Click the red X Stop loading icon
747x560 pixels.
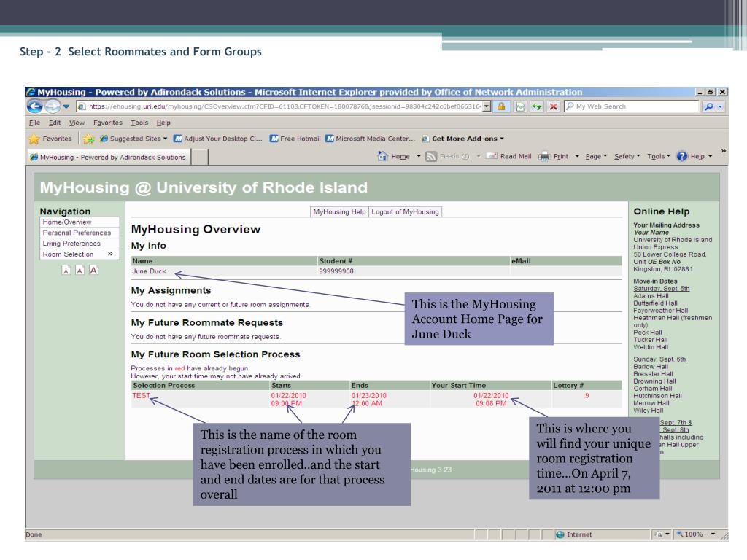553,106
